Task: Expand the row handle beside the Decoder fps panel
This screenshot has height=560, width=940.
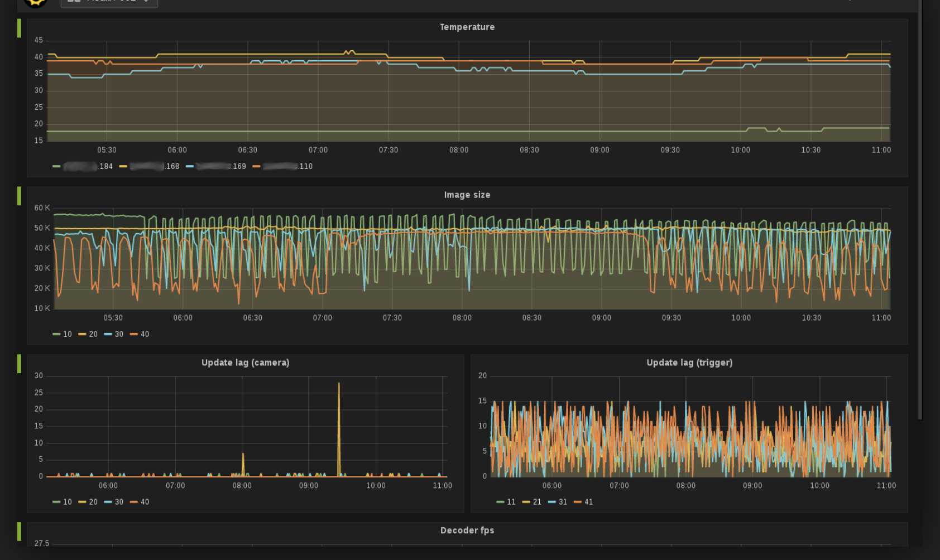Action: 20,532
